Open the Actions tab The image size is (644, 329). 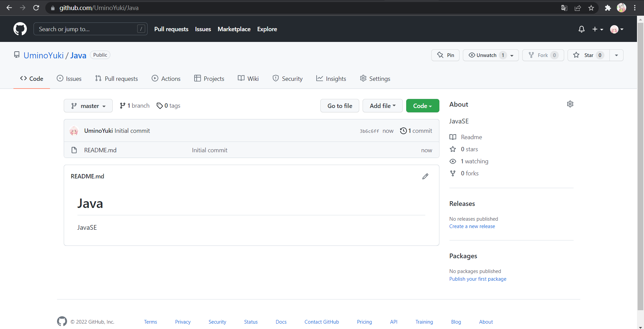click(166, 78)
